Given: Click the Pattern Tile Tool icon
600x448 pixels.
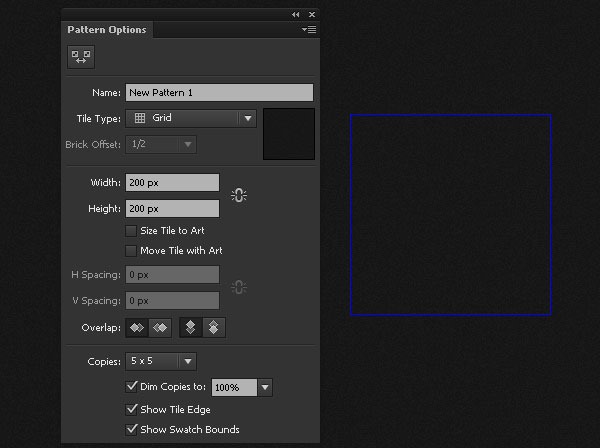Looking at the screenshot, I should tap(81, 58).
